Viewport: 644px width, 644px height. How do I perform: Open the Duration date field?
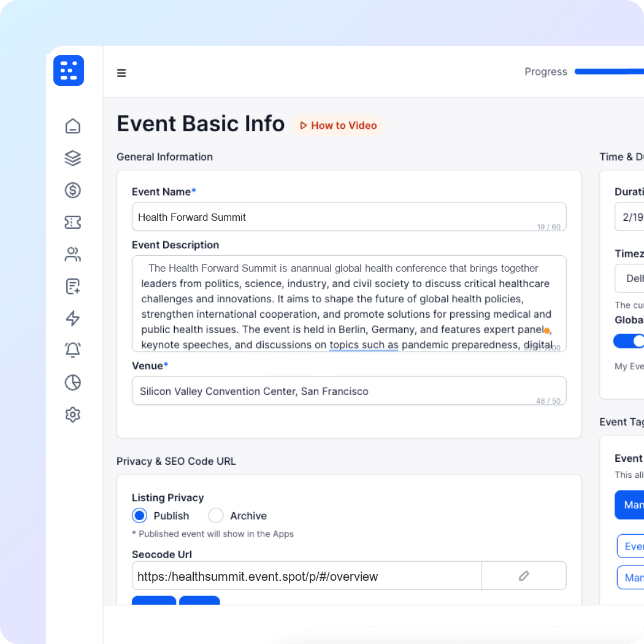(630, 217)
